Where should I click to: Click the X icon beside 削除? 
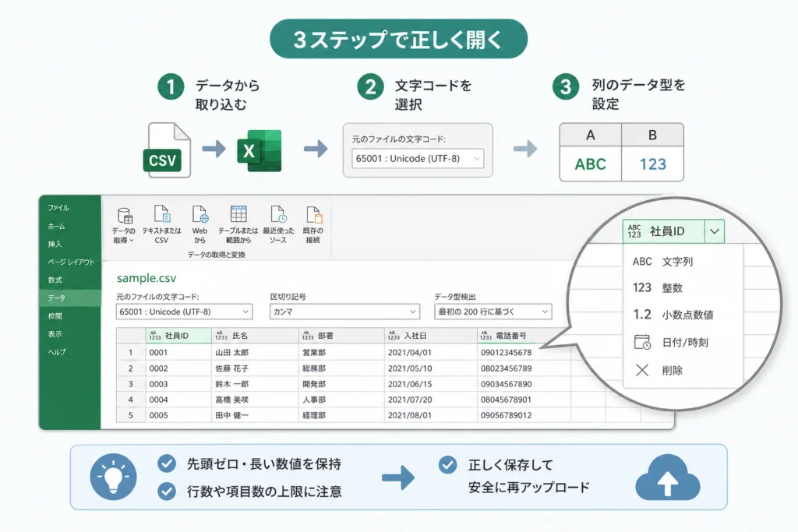[642, 370]
